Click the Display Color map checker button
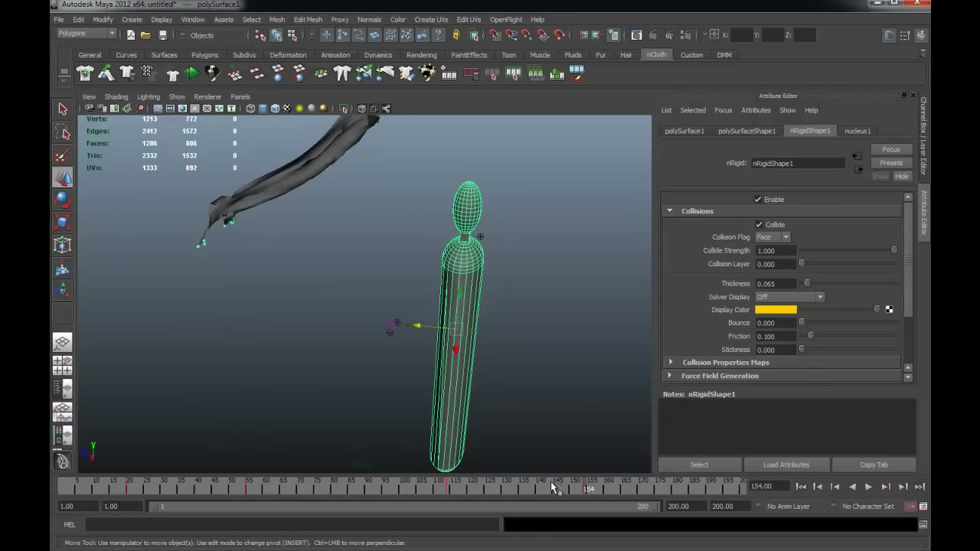Image resolution: width=980 pixels, height=551 pixels. click(x=889, y=310)
